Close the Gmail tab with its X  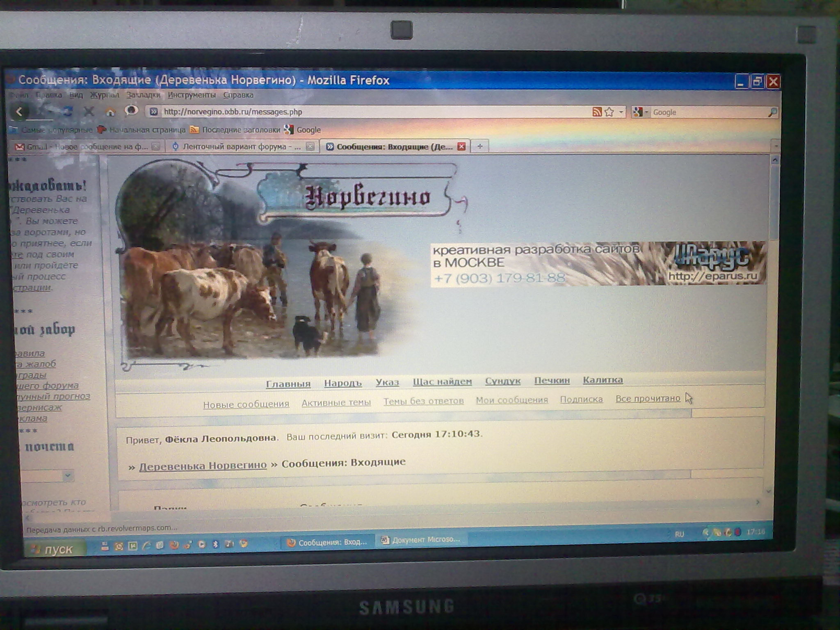[155, 146]
